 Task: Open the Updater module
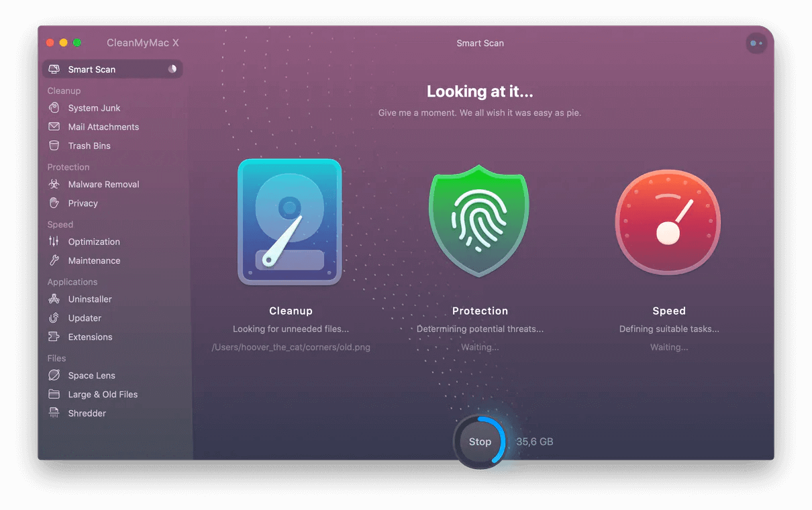tap(86, 317)
